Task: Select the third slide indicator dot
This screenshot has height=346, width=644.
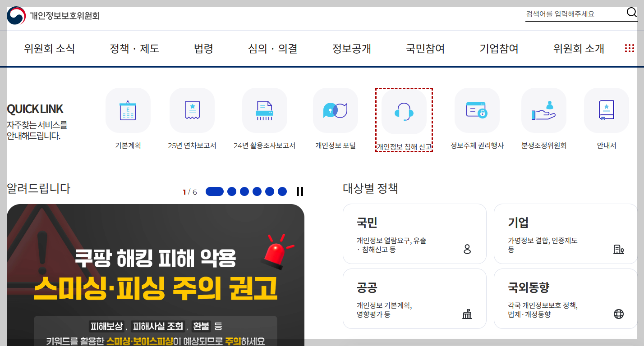Action: [x=244, y=191]
